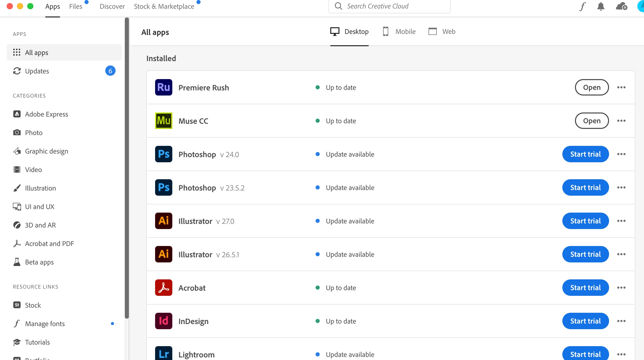Click the InDesign app icon
The width and height of the screenshot is (644, 360).
tap(164, 321)
